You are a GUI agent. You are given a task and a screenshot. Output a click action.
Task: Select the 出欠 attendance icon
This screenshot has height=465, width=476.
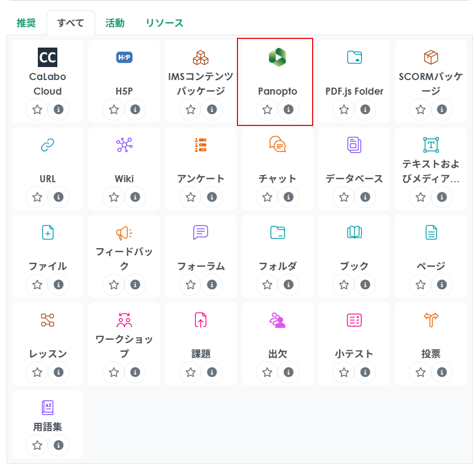click(277, 320)
